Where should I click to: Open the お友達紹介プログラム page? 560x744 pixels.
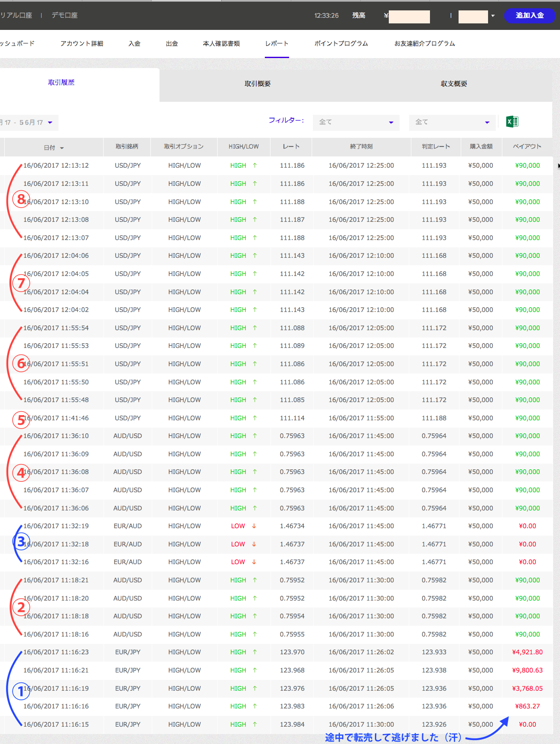424,43
